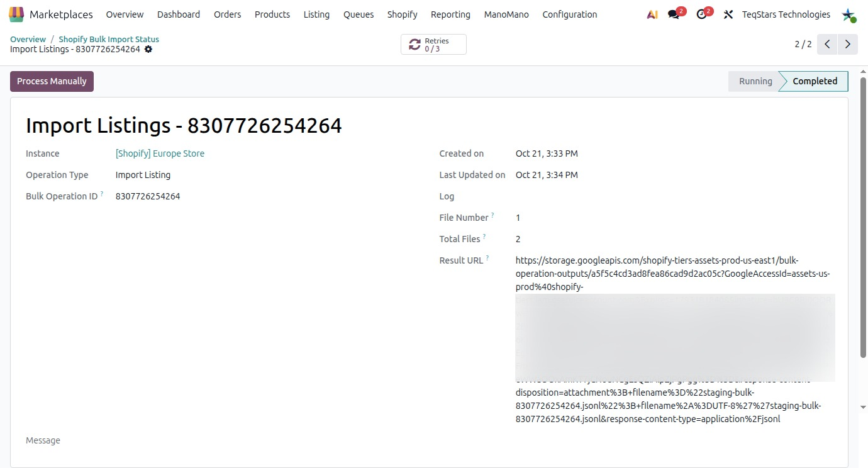Follow the [Shopify] Europe Store link
Image resolution: width=868 pixels, height=468 pixels.
pos(160,153)
